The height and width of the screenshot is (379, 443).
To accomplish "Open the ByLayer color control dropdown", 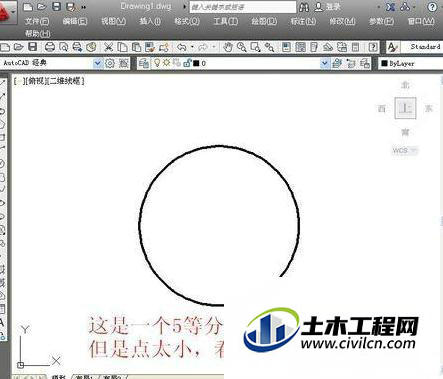I will tap(412, 63).
